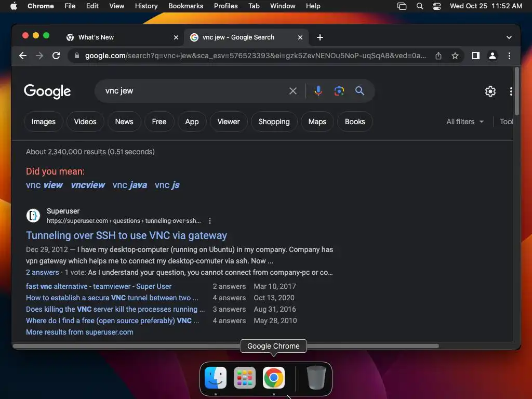The height and width of the screenshot is (399, 532).
Task: Open options for Superuser result
Action: [x=210, y=221]
